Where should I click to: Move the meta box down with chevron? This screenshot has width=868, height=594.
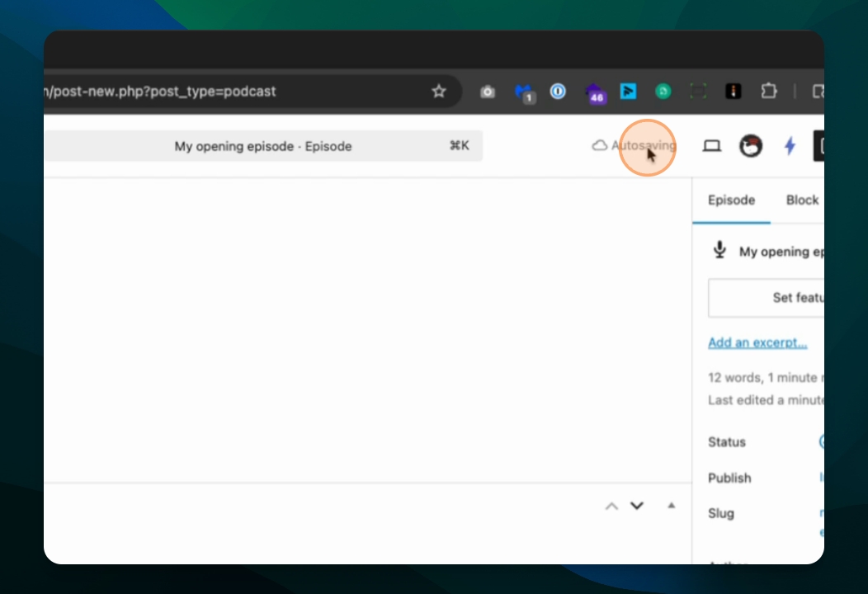pos(637,506)
